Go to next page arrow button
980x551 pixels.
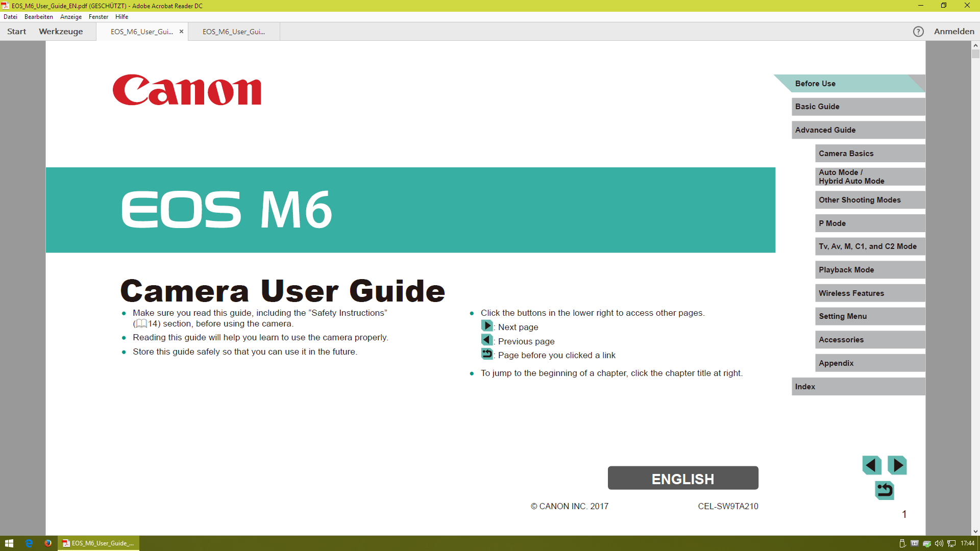897,465
